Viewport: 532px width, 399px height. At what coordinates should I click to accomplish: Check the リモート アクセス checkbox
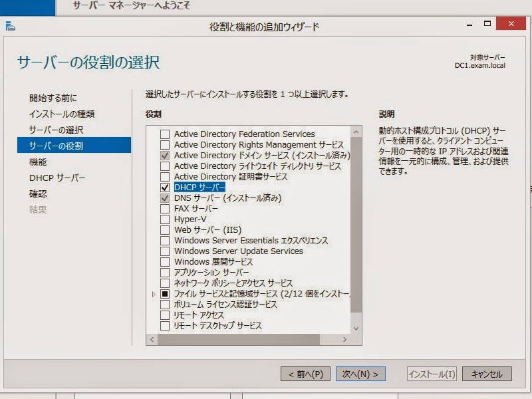165,315
